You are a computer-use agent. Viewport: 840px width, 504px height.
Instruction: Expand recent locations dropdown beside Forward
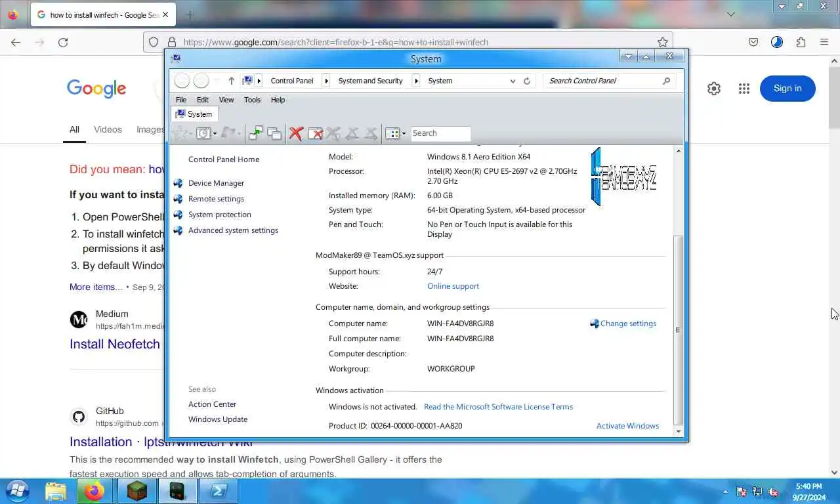tap(217, 81)
